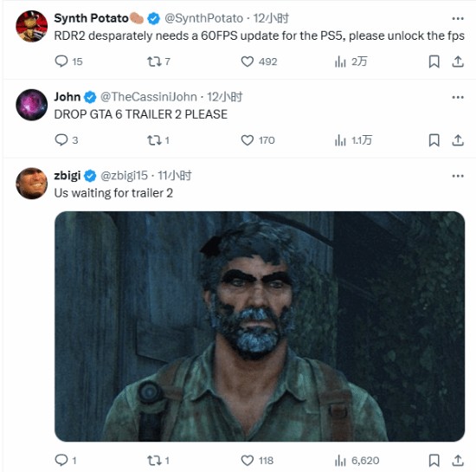View zbigi's tweet analytics showing 6,620
The image size is (476, 472).
point(357,461)
